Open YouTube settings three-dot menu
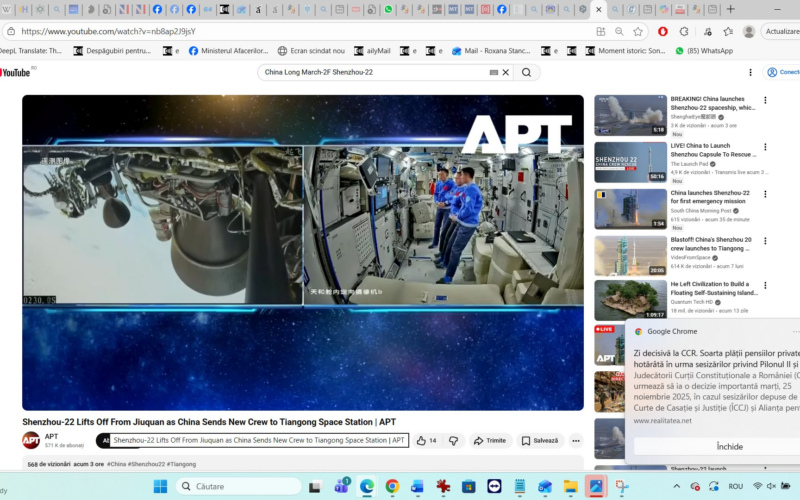This screenshot has height=500, width=800. (x=750, y=72)
